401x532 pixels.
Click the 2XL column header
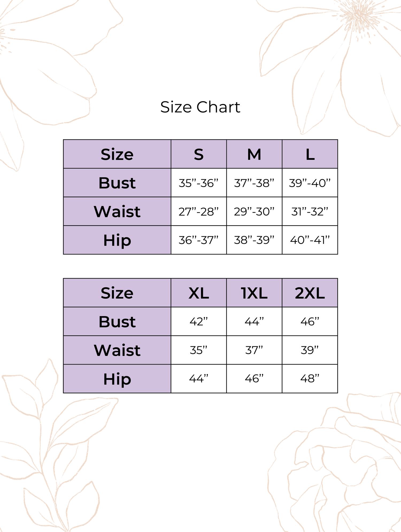(x=310, y=293)
